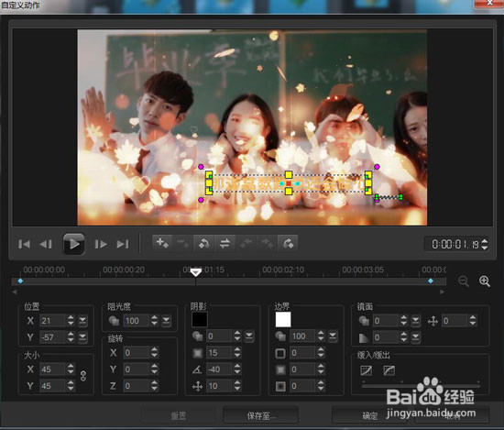The image size is (504, 430).
Task: Click the shadow blur field showing 15
Action: coord(220,353)
